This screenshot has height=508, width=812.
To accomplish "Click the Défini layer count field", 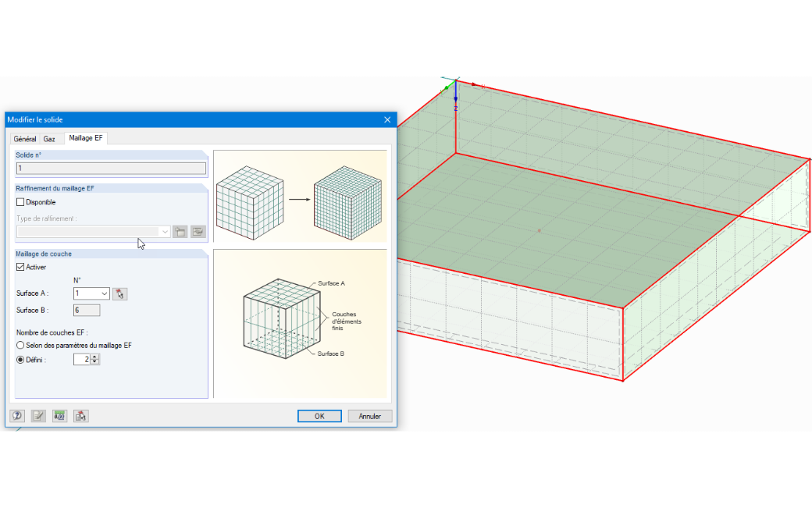I will (82, 360).
